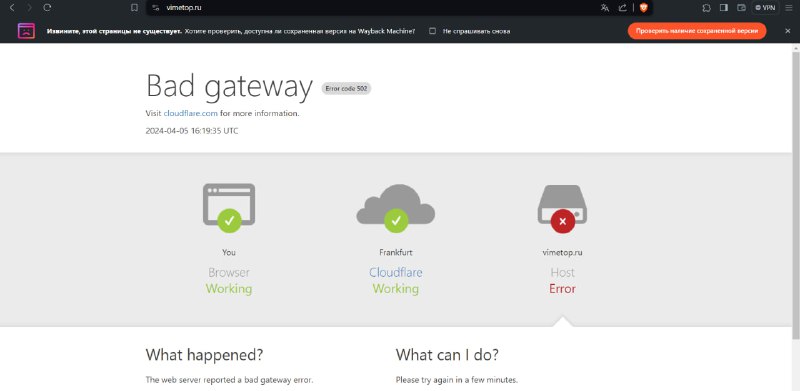Bookmark this page with the bookmark icon
Viewport: 800px width, 391px height.
point(134,8)
